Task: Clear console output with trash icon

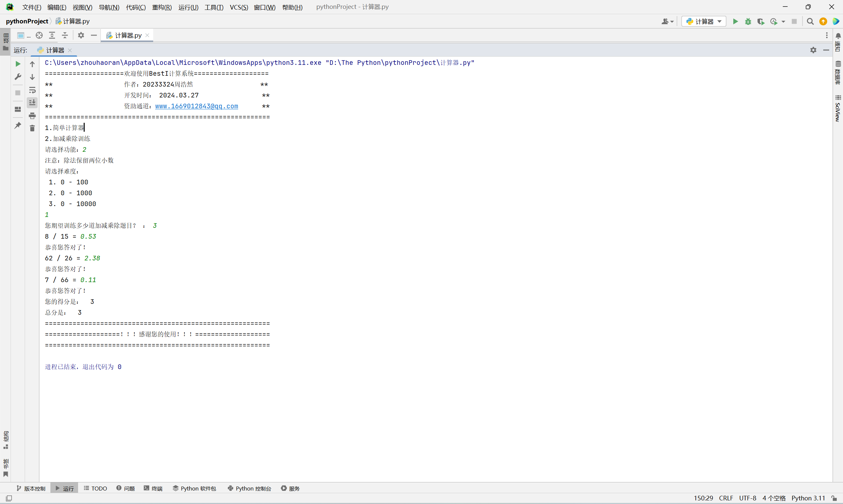Action: pyautogui.click(x=32, y=128)
